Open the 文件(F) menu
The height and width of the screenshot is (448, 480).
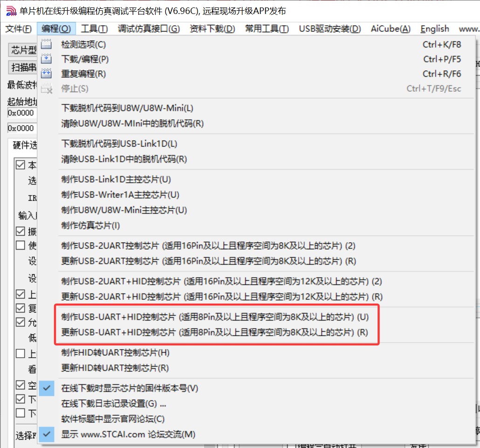click(x=18, y=29)
